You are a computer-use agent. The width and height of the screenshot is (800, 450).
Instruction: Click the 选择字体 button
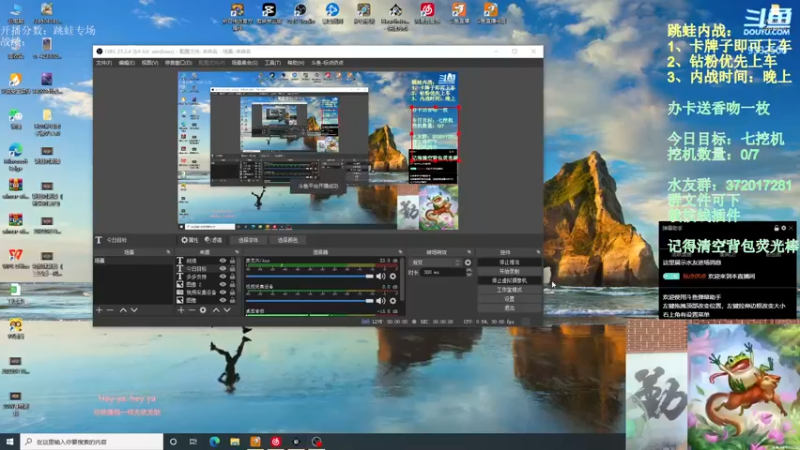248,240
